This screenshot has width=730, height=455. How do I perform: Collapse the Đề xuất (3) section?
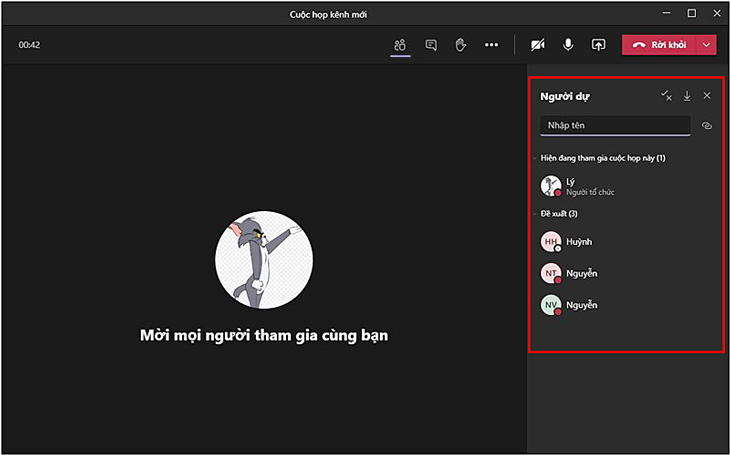[535, 214]
